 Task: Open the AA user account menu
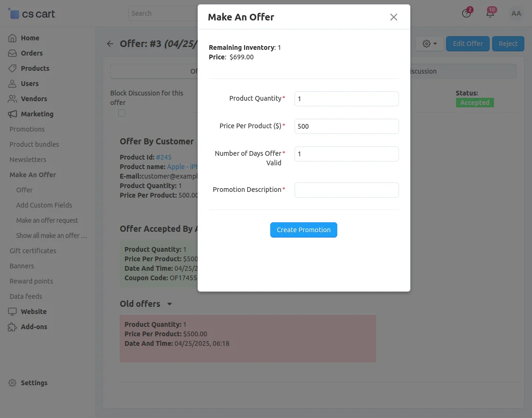516,13
